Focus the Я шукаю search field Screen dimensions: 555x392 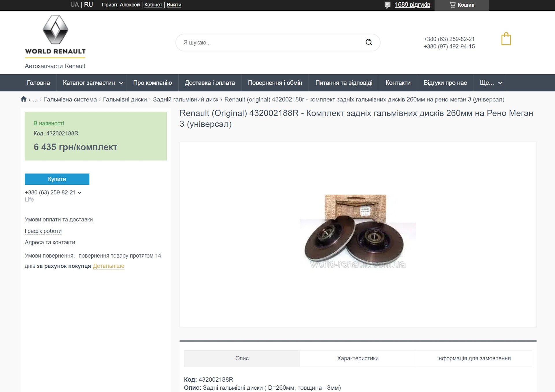tap(269, 42)
